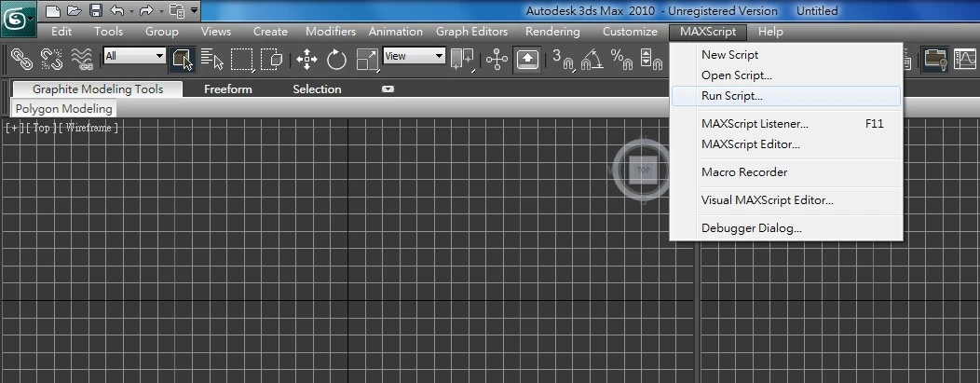Choose Open Script... menu entry
980x383 pixels.
coord(785,75)
